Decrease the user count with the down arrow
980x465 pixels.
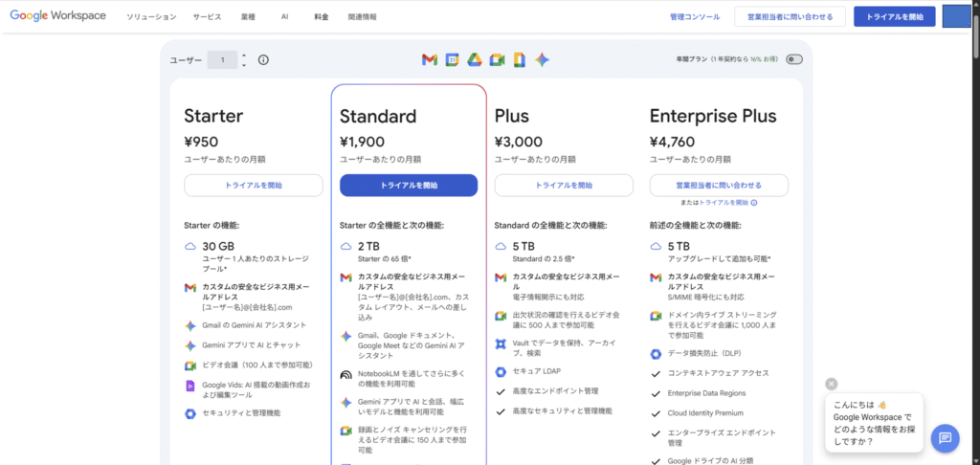point(244,64)
